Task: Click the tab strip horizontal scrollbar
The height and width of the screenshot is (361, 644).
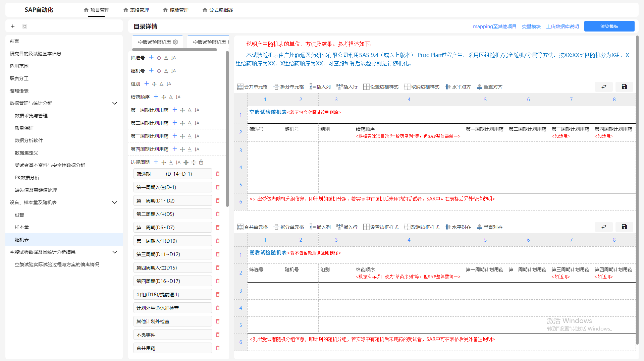Action: 174,50
